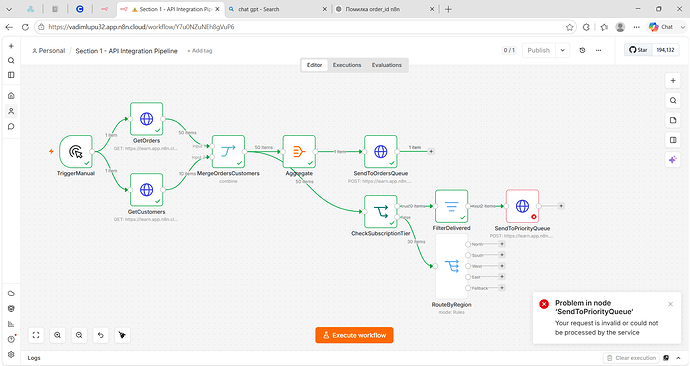Select the RouteByRegion switch node
Viewport: 690px width, 366px height.
[451, 266]
